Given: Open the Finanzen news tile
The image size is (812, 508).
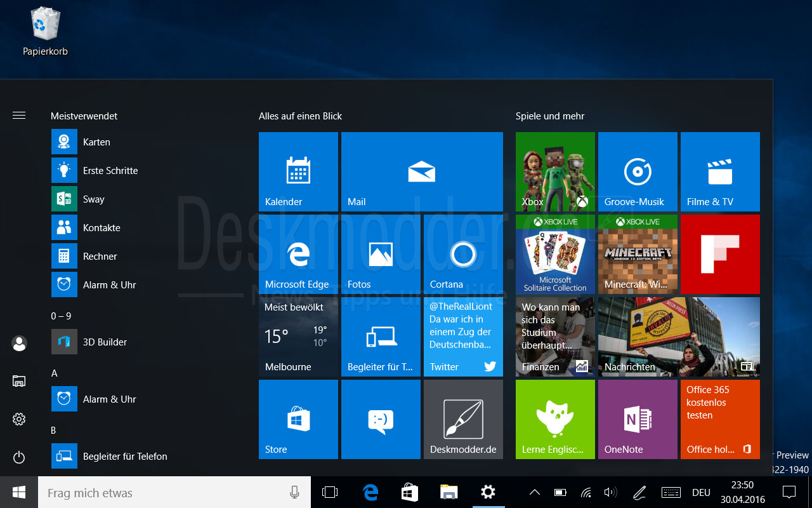Looking at the screenshot, I should click(x=555, y=337).
